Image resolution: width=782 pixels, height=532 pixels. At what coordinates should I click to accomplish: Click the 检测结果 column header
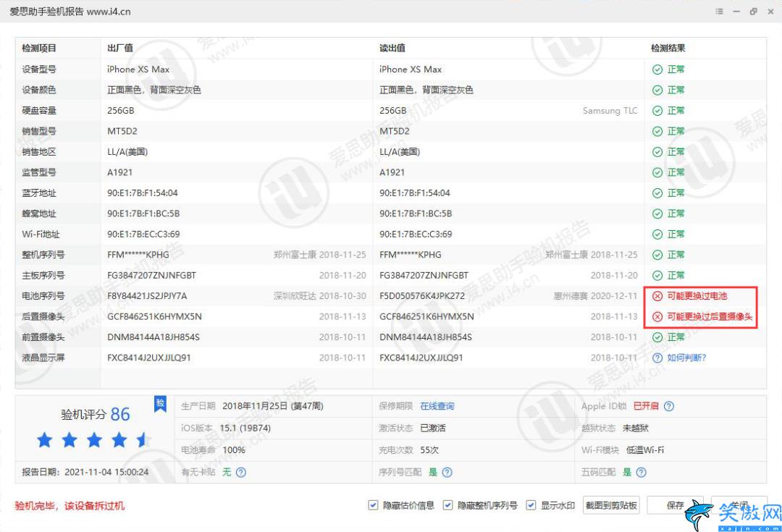(668, 48)
